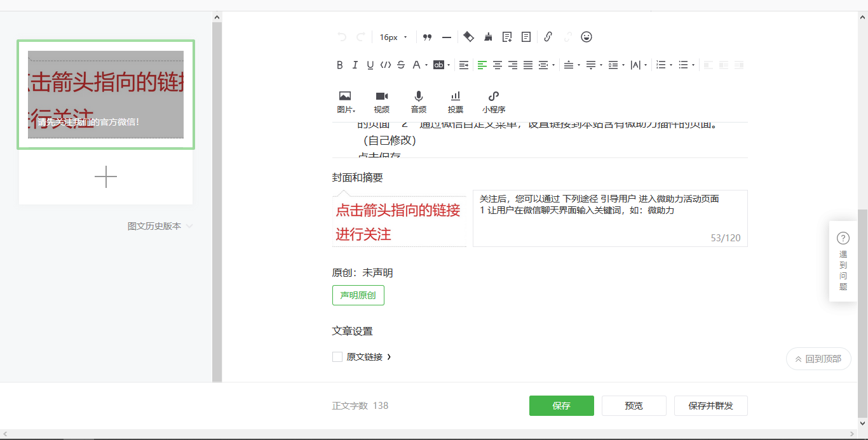Viewport: 868px width, 440px height.
Task: Click the document-with-plus icon in toolbar
Action: (x=507, y=37)
